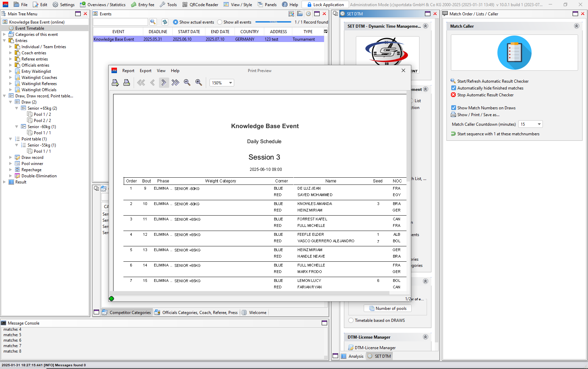Switch to the Analysis tab

click(352, 356)
